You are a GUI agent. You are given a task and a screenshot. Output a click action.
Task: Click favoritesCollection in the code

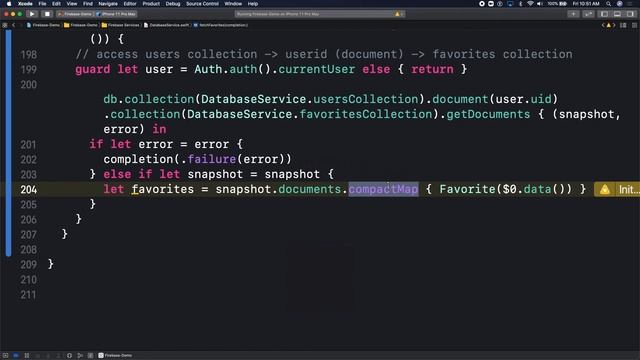366,114
